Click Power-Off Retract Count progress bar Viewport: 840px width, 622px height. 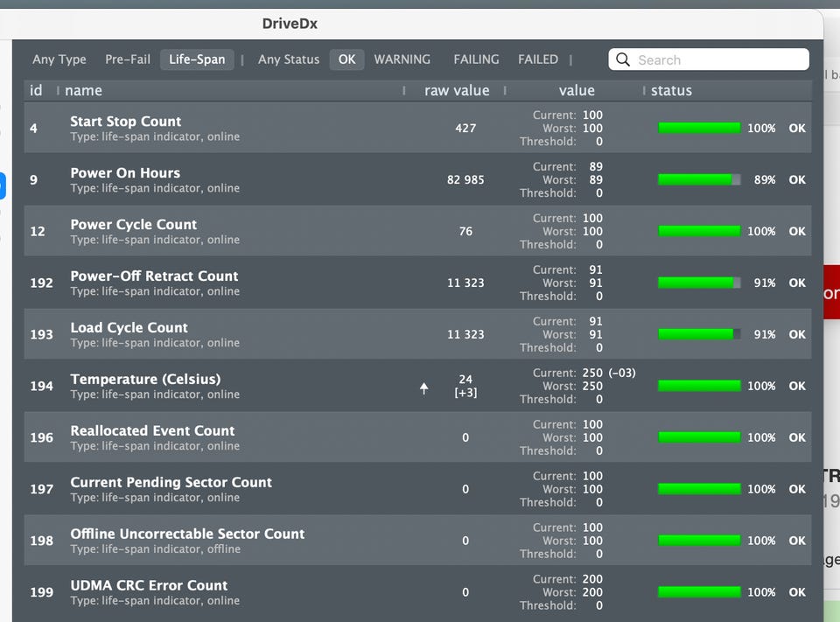[699, 283]
